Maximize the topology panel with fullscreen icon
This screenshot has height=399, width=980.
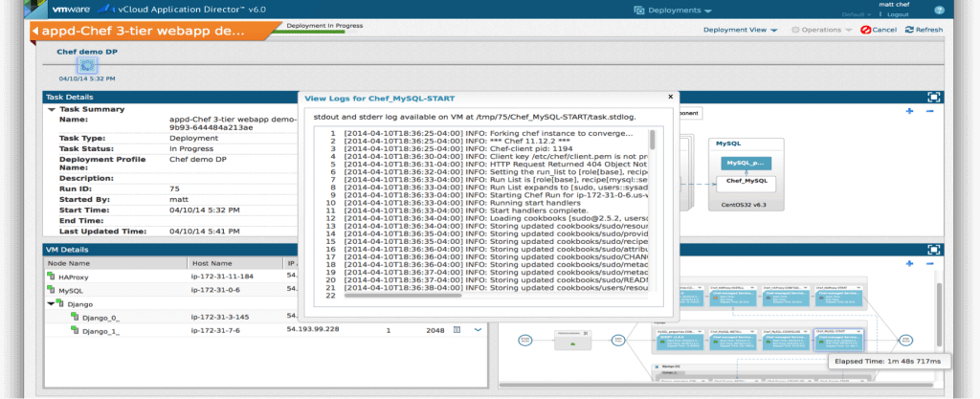(x=933, y=97)
